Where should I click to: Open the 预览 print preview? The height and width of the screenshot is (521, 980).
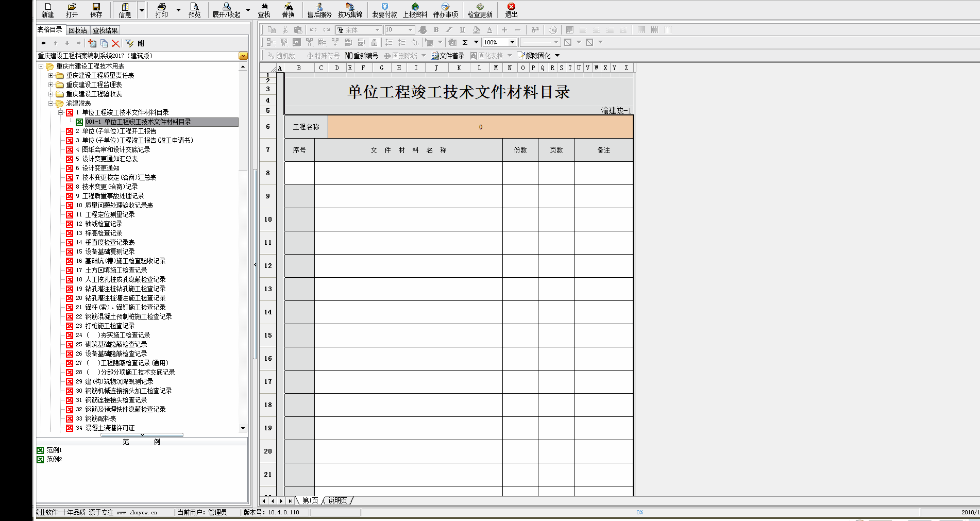point(194,9)
